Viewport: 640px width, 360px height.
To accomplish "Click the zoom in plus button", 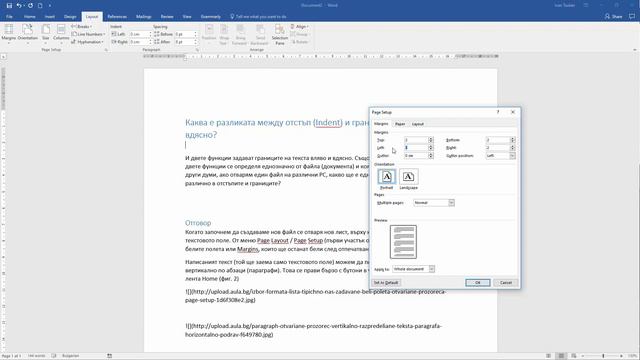I will [622, 356].
